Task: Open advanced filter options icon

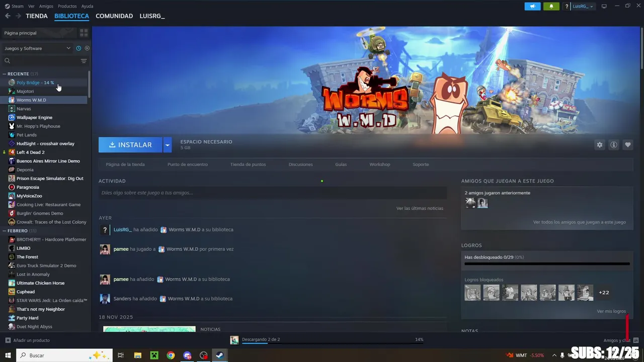Action: point(84,61)
